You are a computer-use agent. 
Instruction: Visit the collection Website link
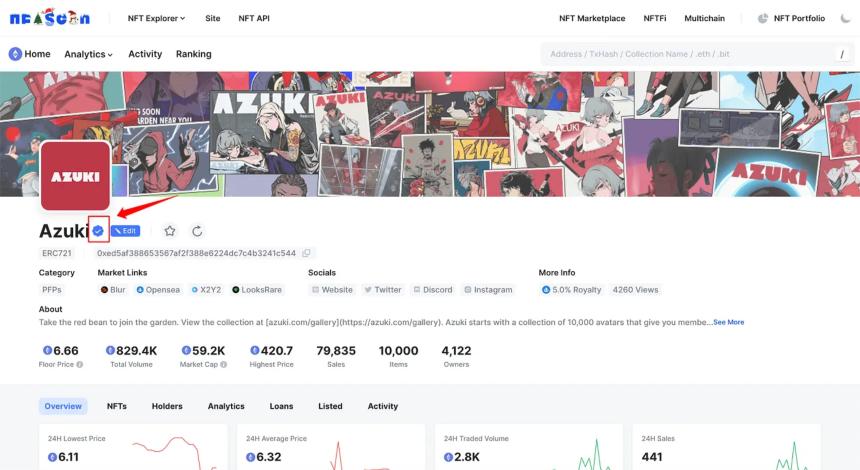tap(332, 290)
